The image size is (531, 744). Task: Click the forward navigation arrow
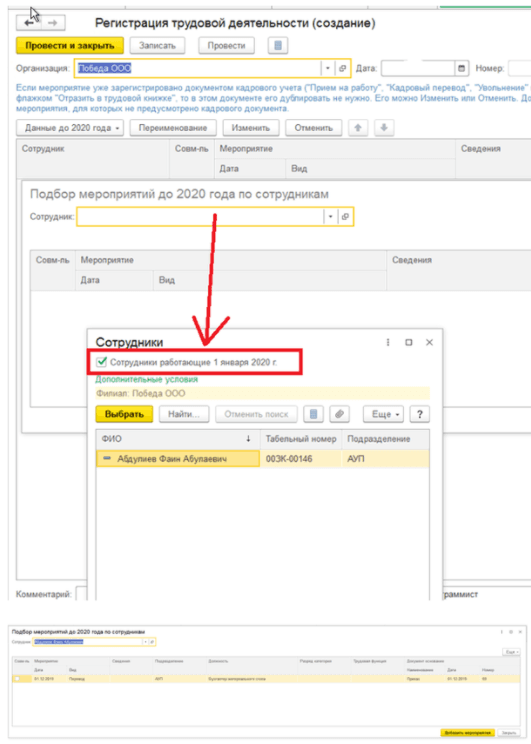click(x=53, y=23)
